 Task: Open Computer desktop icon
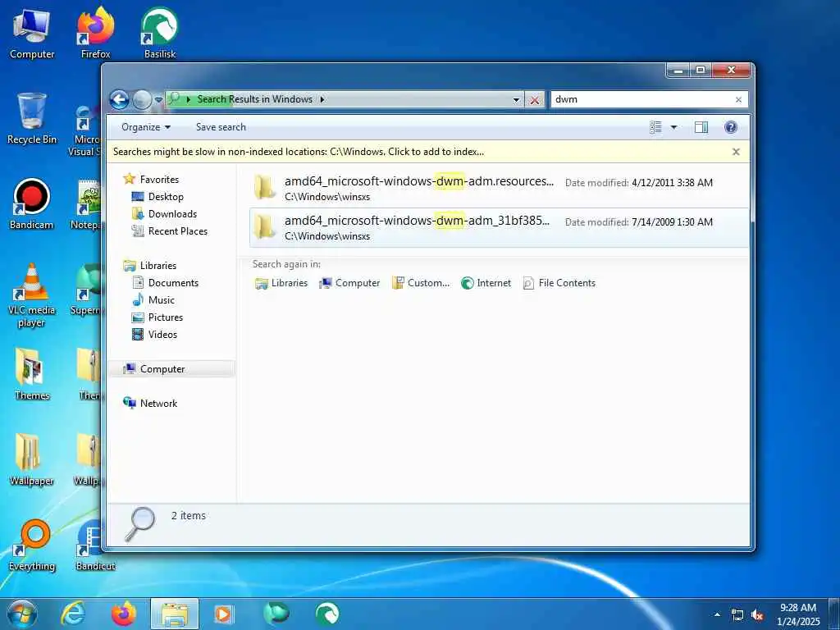(32, 33)
